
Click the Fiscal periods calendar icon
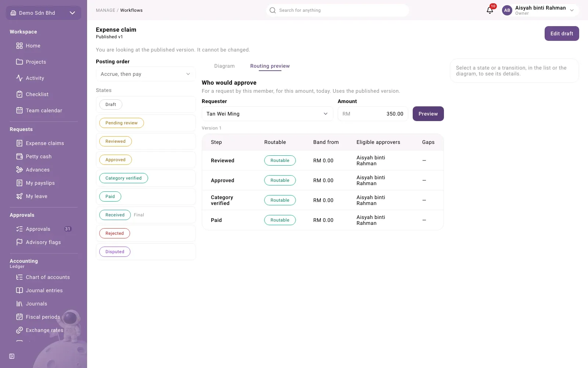pos(19,317)
